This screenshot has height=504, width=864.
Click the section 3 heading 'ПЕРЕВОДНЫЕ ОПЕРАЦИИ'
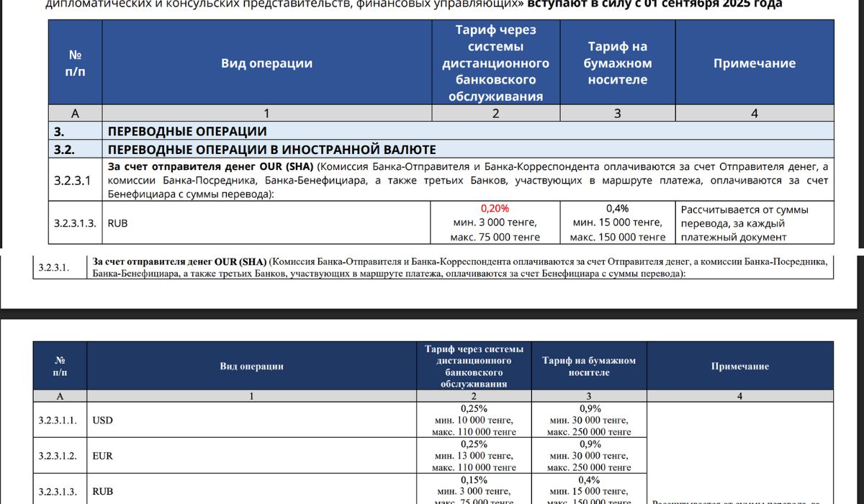187,131
